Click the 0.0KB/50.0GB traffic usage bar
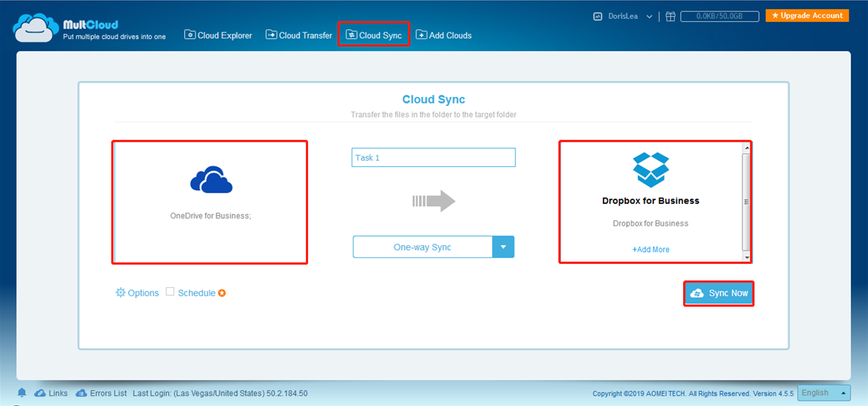868x406 pixels. point(720,17)
